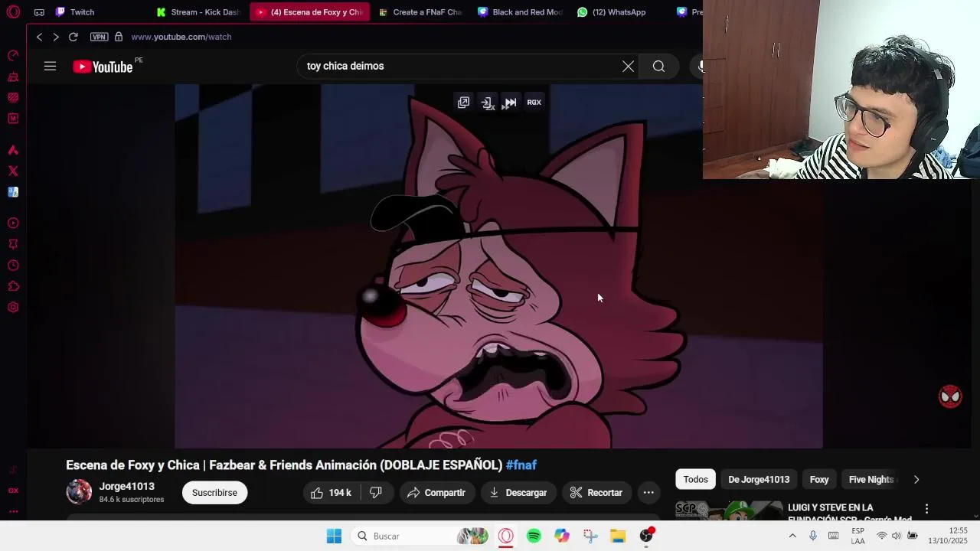The height and width of the screenshot is (551, 980).
Task: Open X (Twitter) in sidebar
Action: coord(13,171)
